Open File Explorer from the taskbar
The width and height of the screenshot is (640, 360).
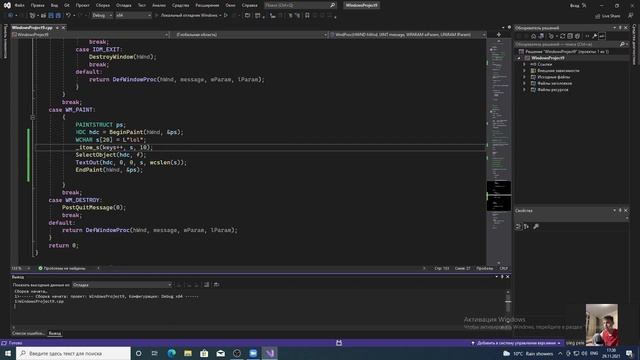click(x=188, y=353)
